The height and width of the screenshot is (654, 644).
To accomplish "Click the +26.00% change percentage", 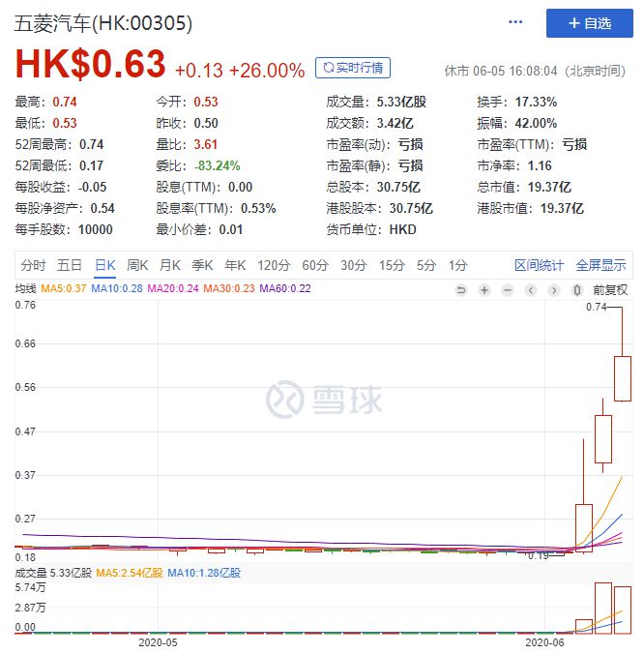I will click(x=267, y=71).
